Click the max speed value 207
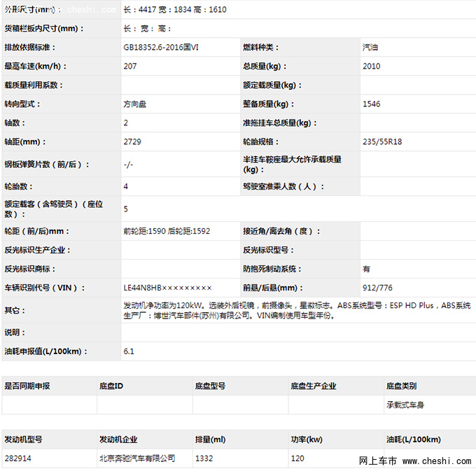Viewport: 476px width, 469px height. [130, 66]
